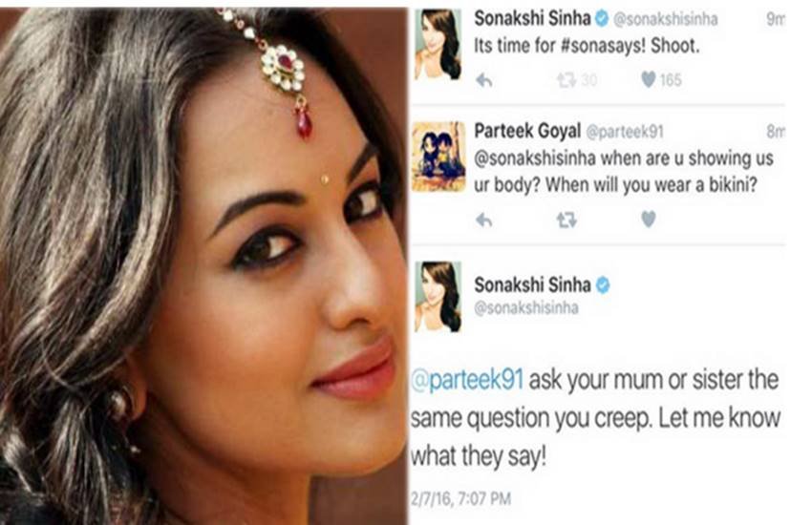Open @sonakshisinha handle under the reply's name
This screenshot has height=525, width=812.
(526, 307)
